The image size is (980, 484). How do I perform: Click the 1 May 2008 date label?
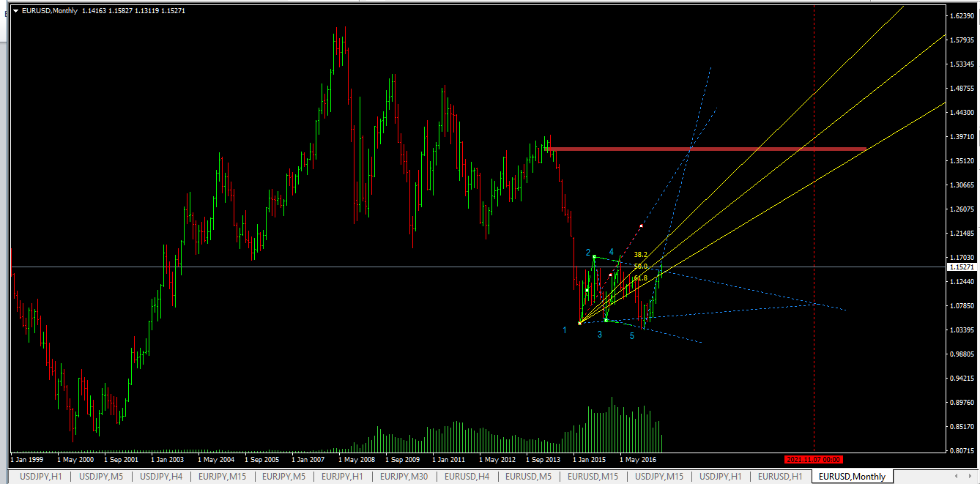355,460
